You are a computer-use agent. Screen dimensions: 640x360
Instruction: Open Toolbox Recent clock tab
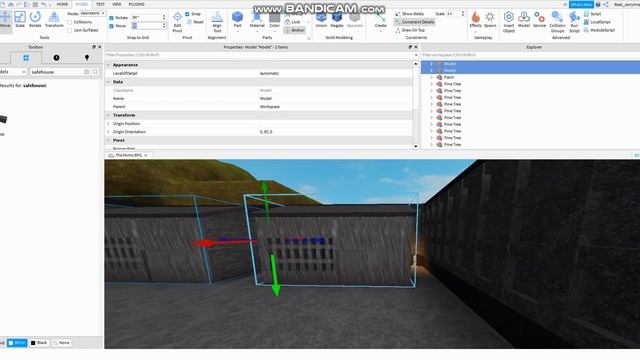(x=56, y=58)
